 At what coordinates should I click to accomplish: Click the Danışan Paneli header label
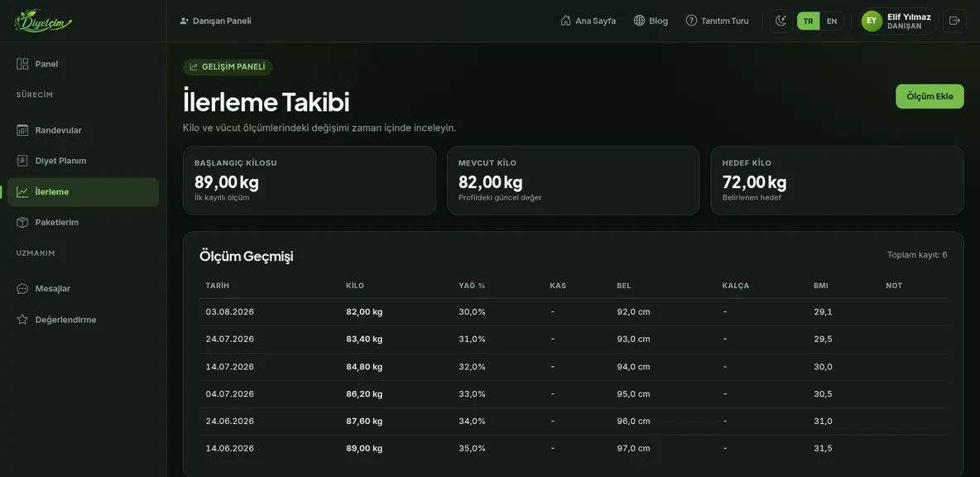coord(215,21)
